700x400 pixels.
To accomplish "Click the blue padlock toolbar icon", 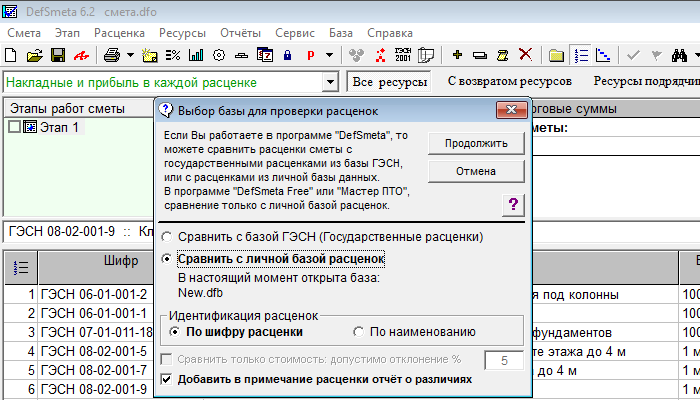I will tap(287, 54).
